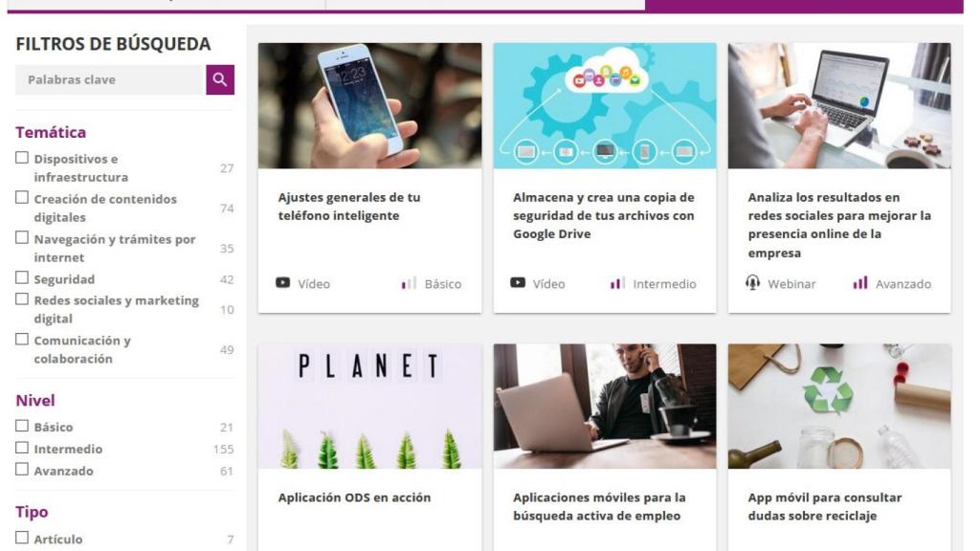Select Redes sociales y marketing digital checkbox

22,299
